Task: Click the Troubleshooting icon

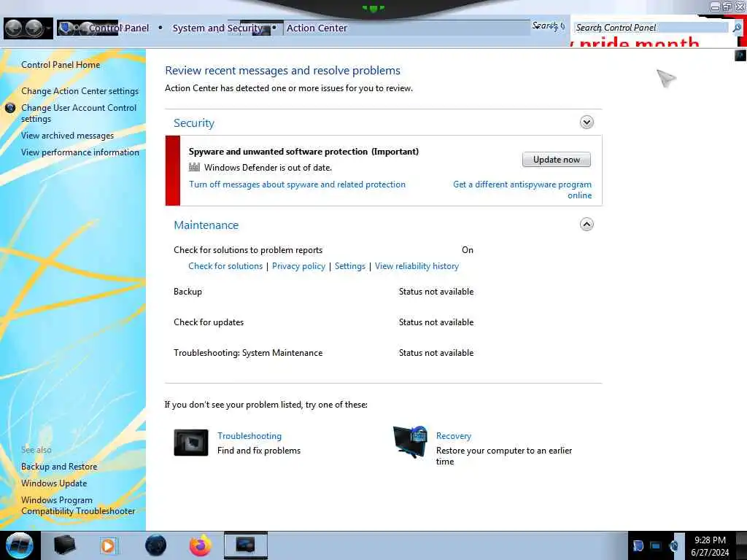Action: pyautogui.click(x=191, y=443)
